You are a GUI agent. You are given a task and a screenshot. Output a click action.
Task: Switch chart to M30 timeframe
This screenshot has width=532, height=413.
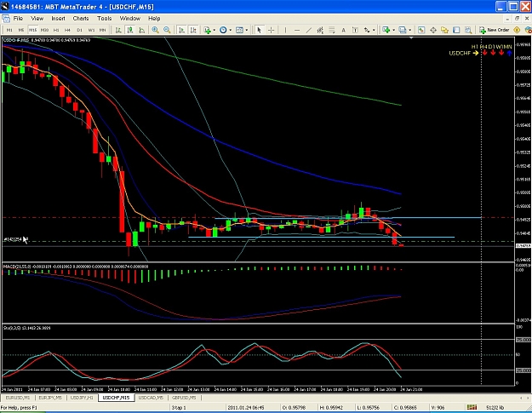click(x=44, y=30)
